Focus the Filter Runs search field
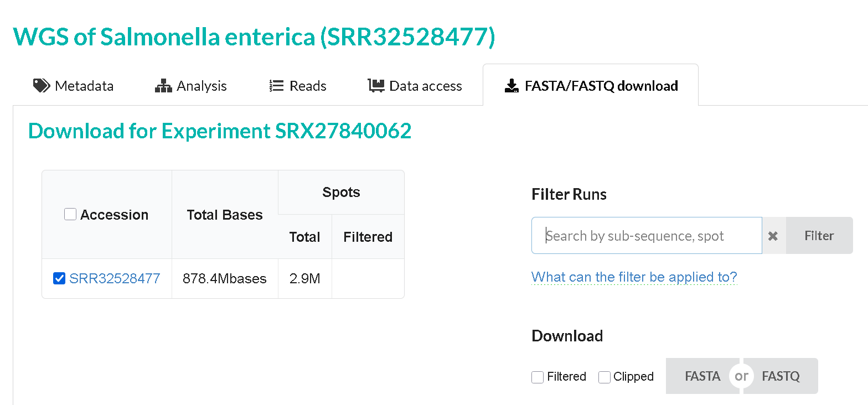This screenshot has height=405, width=868. click(x=646, y=236)
